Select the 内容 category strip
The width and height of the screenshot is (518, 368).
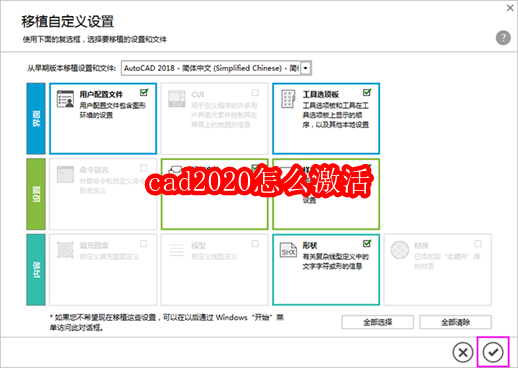point(36,270)
